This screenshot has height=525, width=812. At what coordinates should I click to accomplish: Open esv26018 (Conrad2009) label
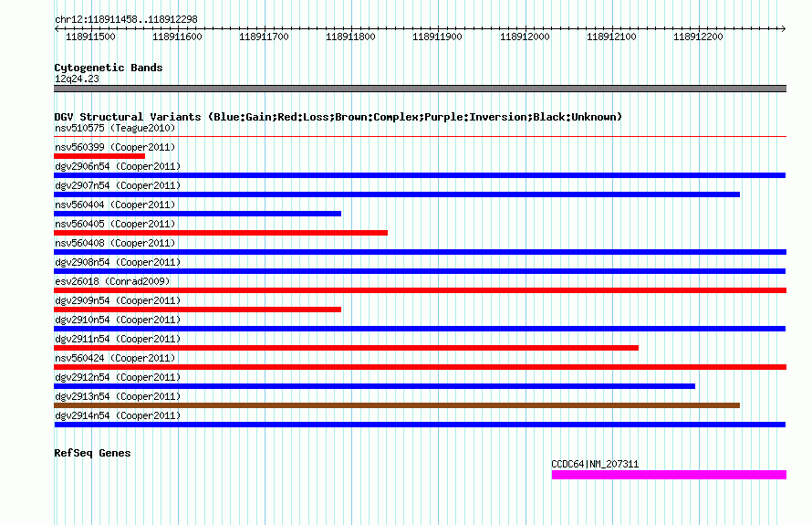click(112, 281)
